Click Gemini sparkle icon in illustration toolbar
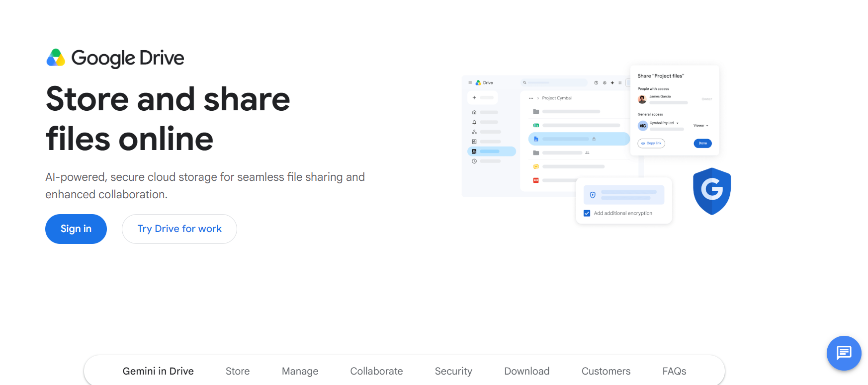868x385 pixels. click(612, 83)
